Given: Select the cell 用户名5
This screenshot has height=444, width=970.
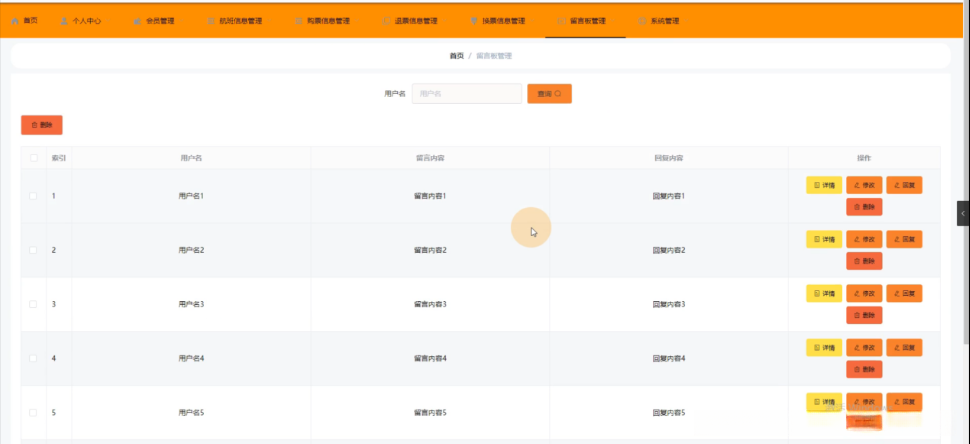Looking at the screenshot, I should point(191,412).
